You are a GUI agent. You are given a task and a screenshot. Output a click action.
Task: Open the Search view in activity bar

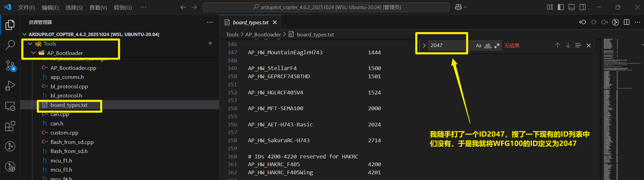pyautogui.click(x=10, y=45)
